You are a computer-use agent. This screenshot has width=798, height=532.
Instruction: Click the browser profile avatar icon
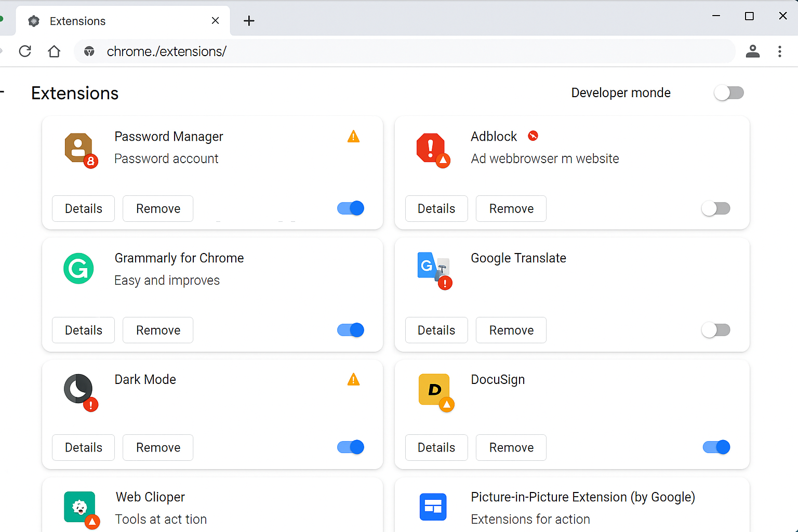(x=753, y=51)
